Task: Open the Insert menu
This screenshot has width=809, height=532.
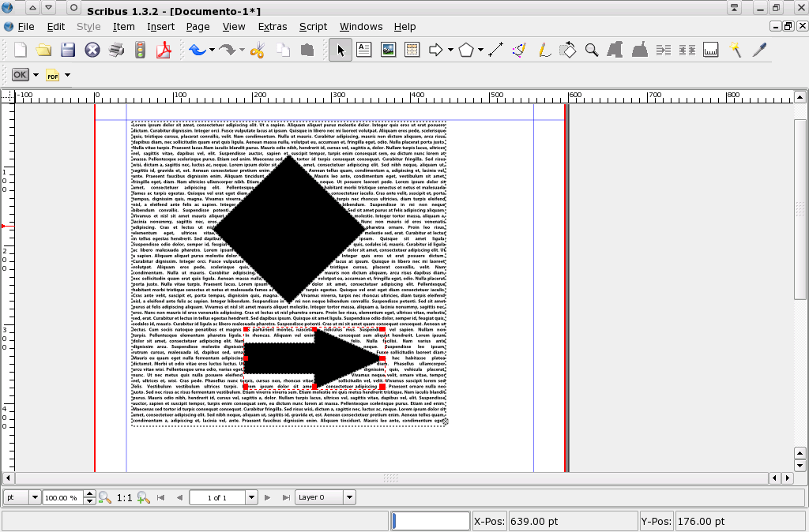Action: pyautogui.click(x=160, y=26)
